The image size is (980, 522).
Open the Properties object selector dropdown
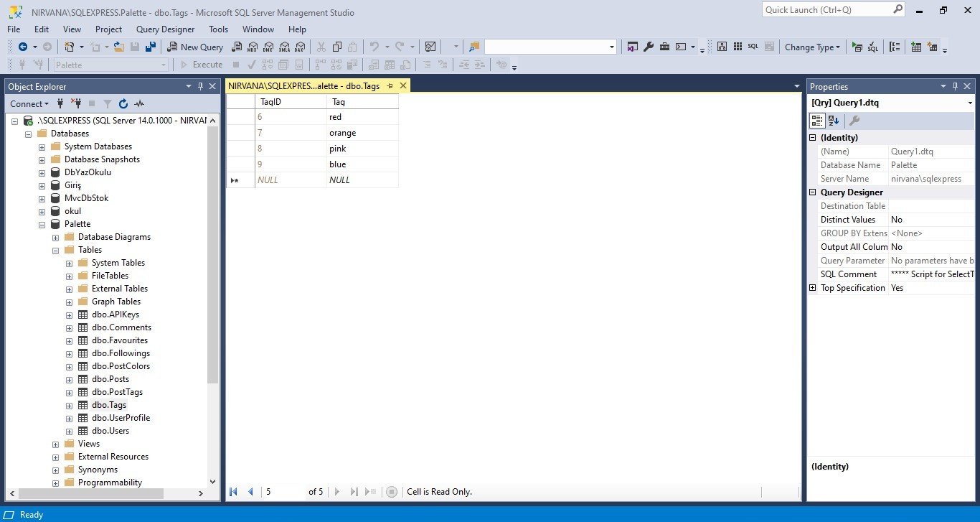pos(970,103)
